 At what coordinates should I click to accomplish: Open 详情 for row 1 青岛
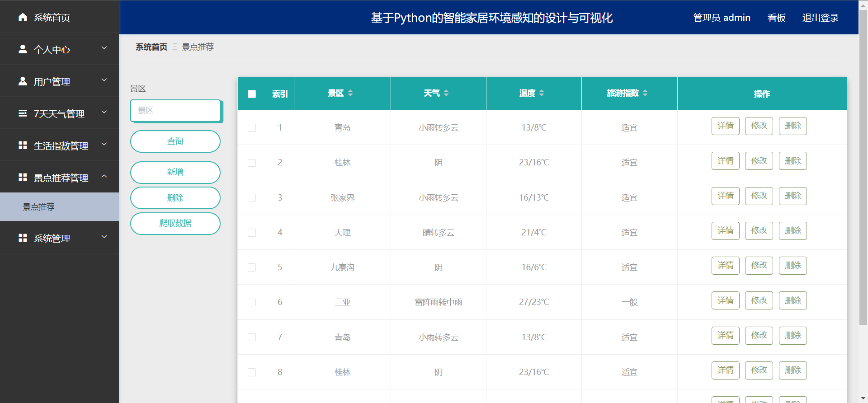[x=726, y=126]
